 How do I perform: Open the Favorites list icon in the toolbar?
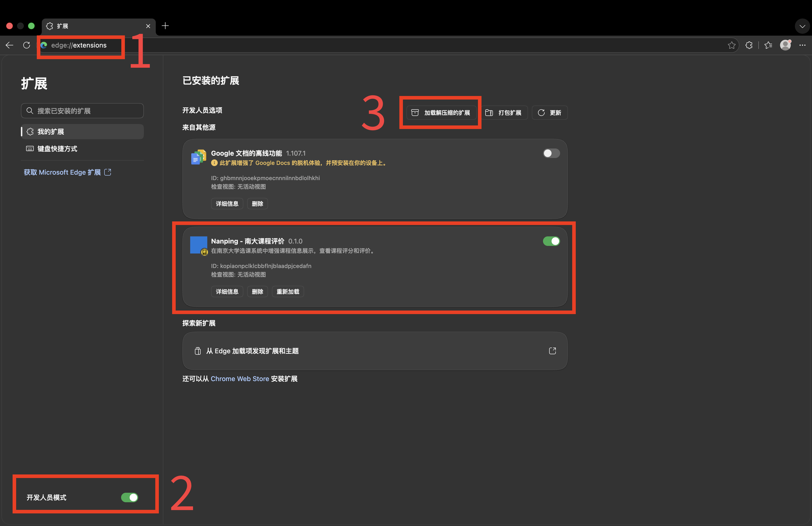(x=768, y=45)
